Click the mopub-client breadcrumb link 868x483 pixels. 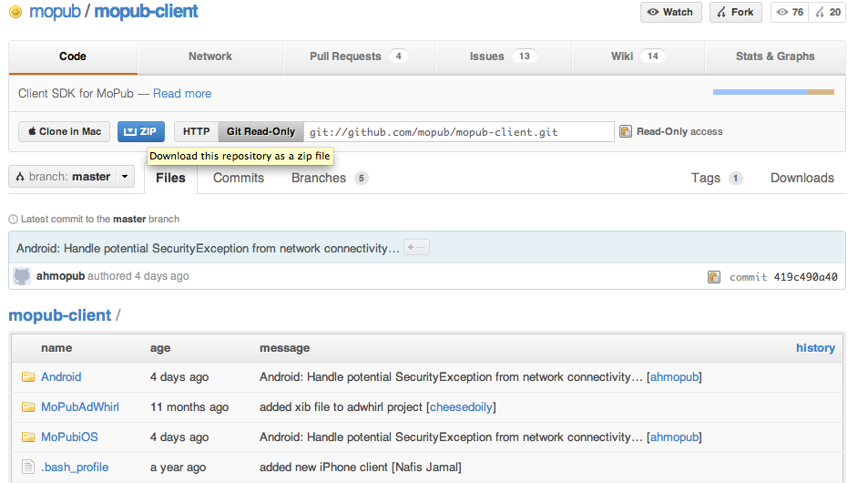pos(60,315)
